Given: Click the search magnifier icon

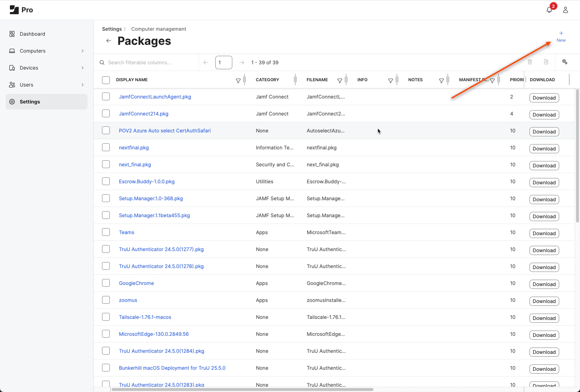Looking at the screenshot, I should [102, 63].
